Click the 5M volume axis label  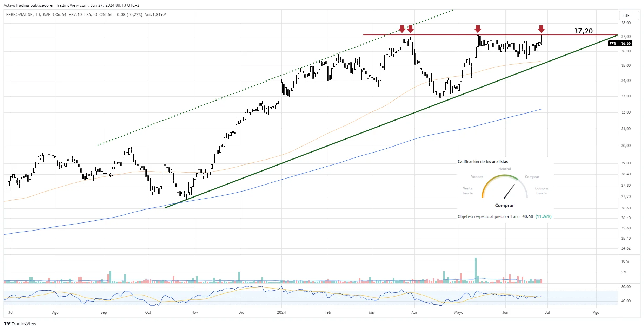pyautogui.click(x=624, y=272)
